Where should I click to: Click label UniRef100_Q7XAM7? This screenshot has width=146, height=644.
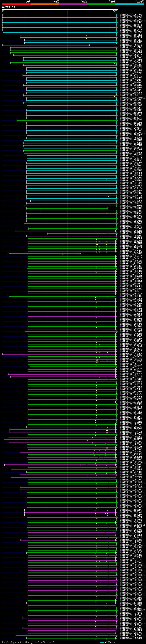131,140
